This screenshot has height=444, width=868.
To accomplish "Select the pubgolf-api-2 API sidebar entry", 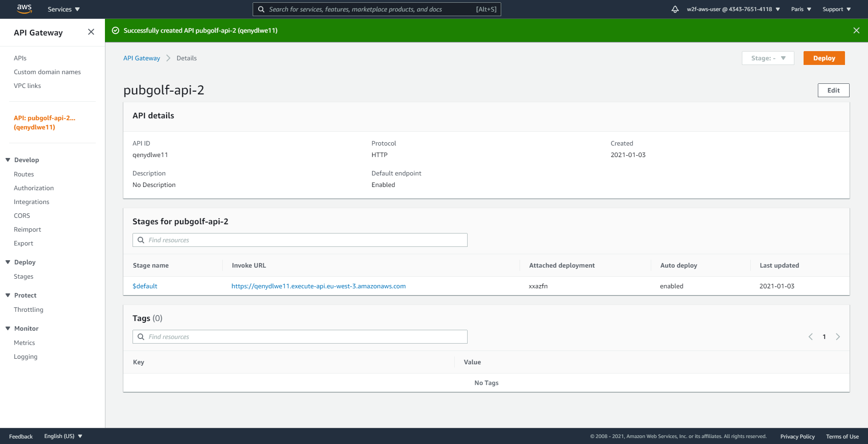I will point(45,123).
